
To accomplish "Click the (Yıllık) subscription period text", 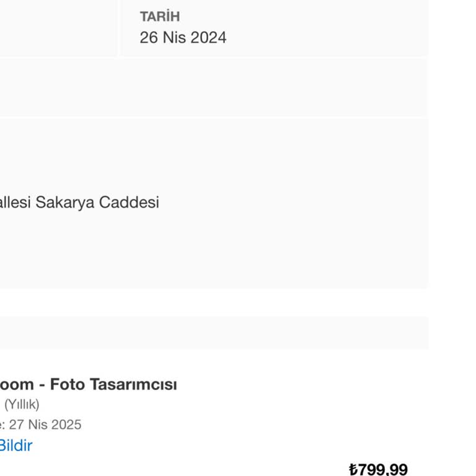I will pyautogui.click(x=22, y=405).
